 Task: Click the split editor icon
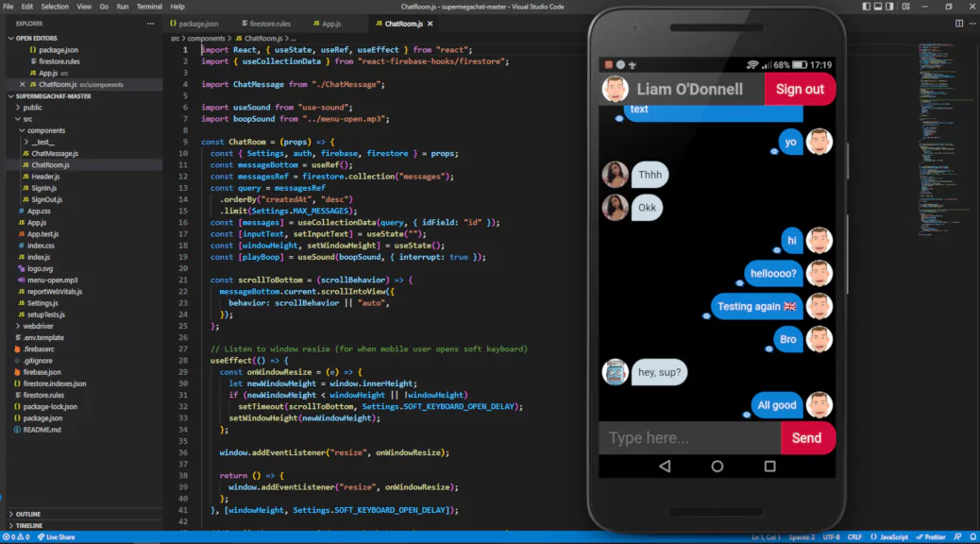958,24
